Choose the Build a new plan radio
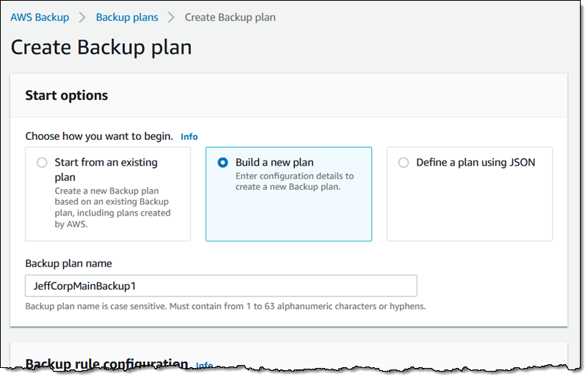The height and width of the screenshot is (379, 588). pos(223,163)
